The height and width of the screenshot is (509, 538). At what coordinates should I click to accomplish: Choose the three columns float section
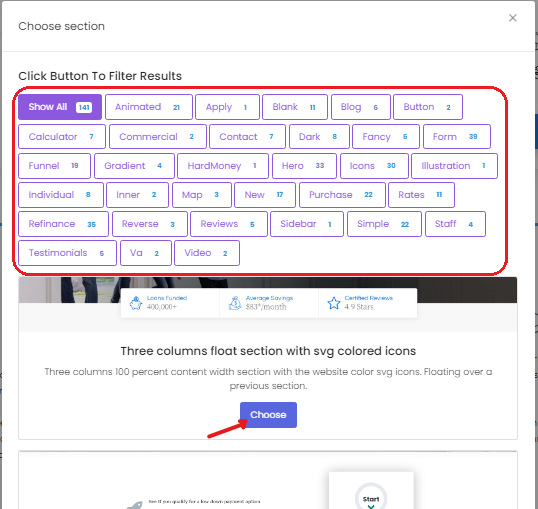tap(268, 415)
